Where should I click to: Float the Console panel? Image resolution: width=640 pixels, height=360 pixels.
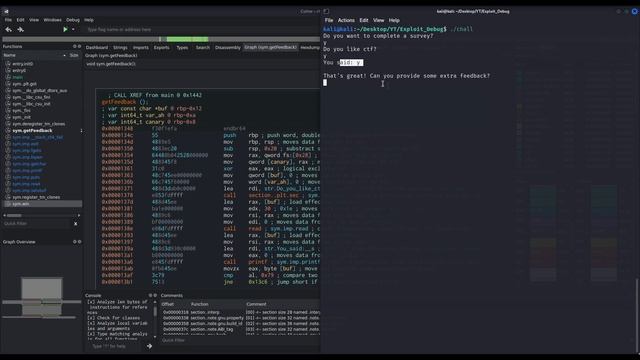click(x=150, y=295)
